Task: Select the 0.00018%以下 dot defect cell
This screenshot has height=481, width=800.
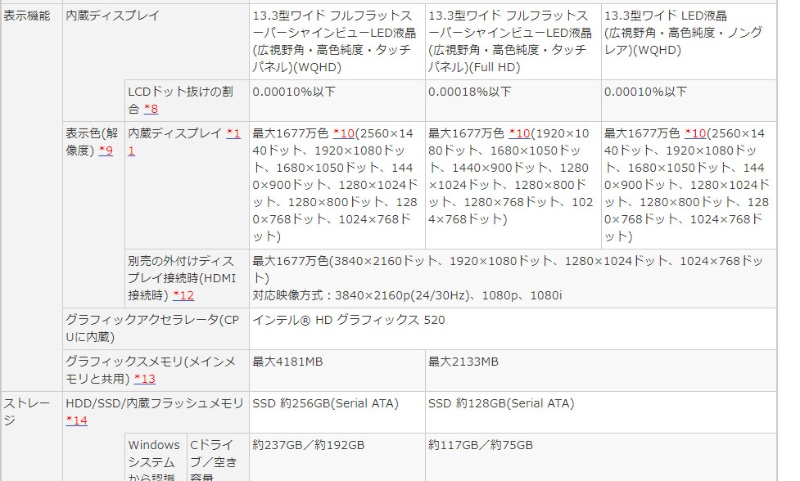Action: point(469,92)
